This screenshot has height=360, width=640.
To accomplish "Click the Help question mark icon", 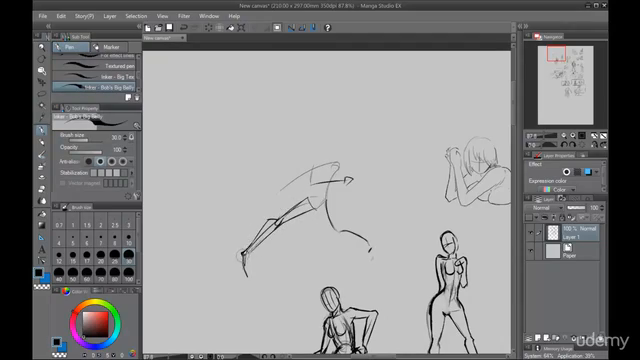I will (327, 28).
